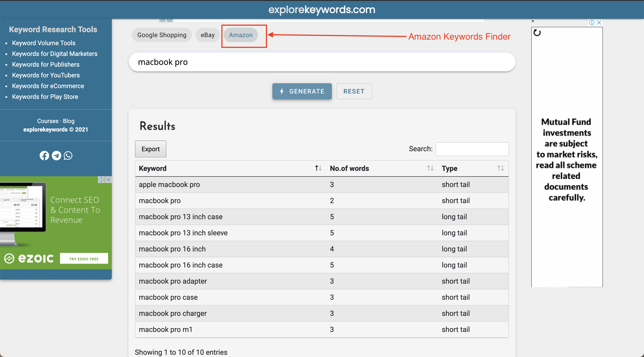This screenshot has width=644, height=357.
Task: Click the Export button
Action: click(150, 149)
